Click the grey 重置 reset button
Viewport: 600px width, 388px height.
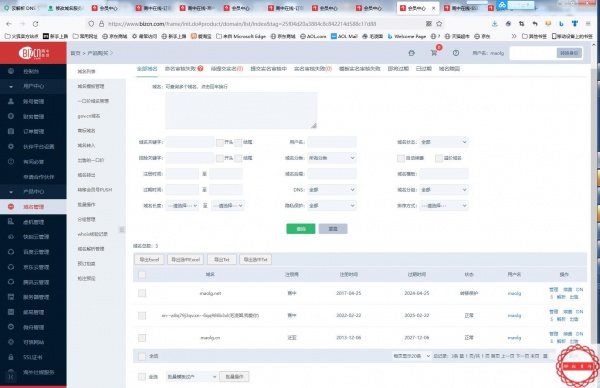[333, 228]
